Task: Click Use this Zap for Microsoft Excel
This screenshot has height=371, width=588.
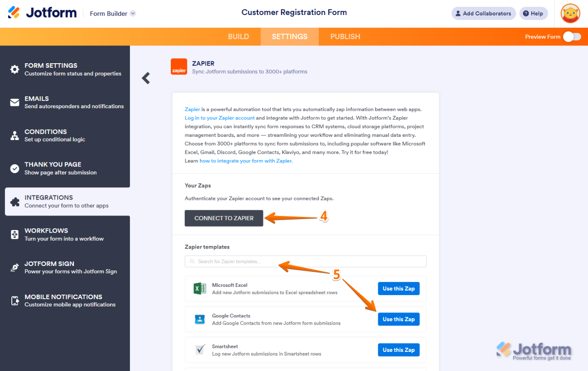Action: pyautogui.click(x=399, y=289)
